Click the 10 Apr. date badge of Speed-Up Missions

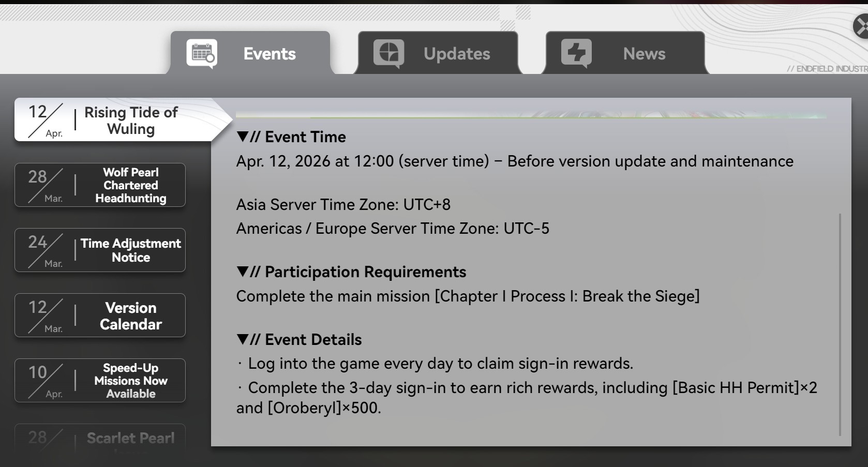[x=46, y=381]
